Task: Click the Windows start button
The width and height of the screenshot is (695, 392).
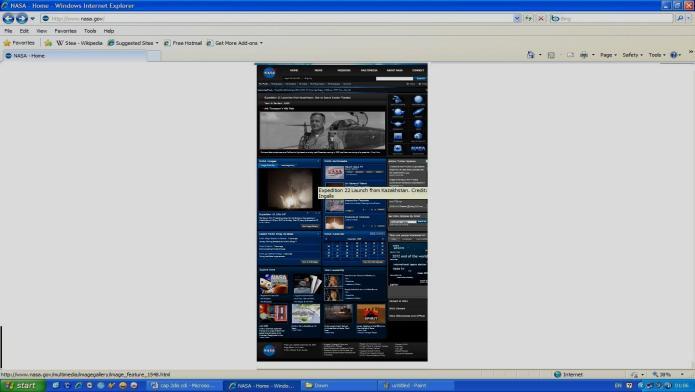Action: pyautogui.click(x=22, y=386)
